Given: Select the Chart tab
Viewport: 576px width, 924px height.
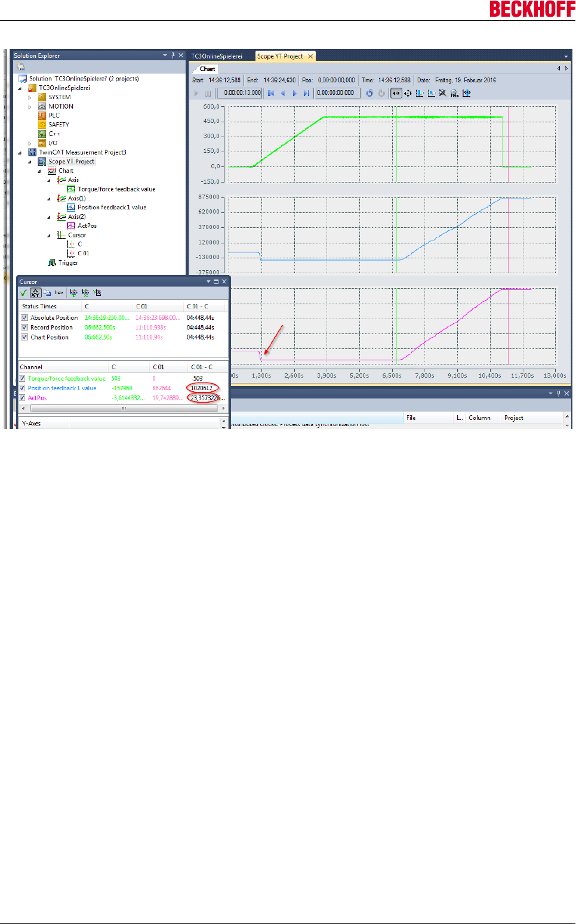Looking at the screenshot, I should (207, 69).
